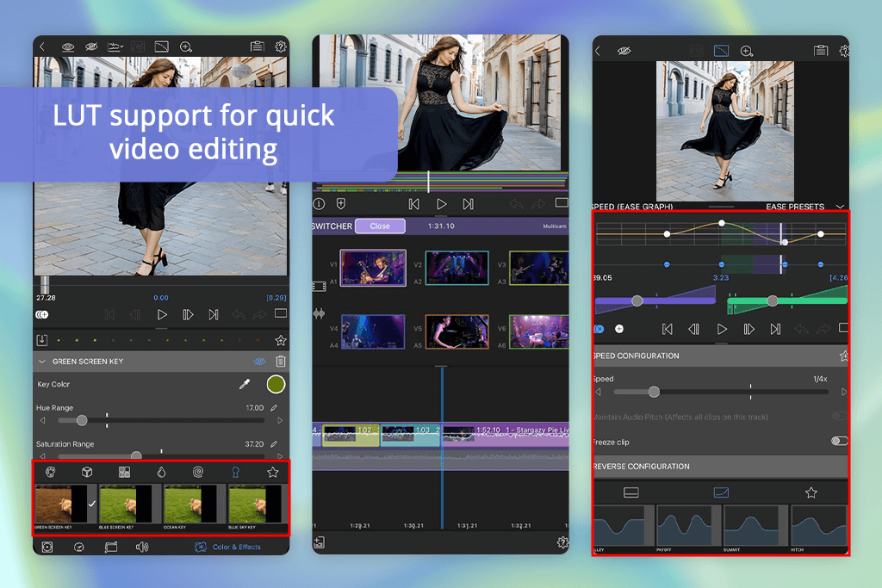Click the info icon in multicam screen
Screen dimensions: 882x588
click(319, 203)
